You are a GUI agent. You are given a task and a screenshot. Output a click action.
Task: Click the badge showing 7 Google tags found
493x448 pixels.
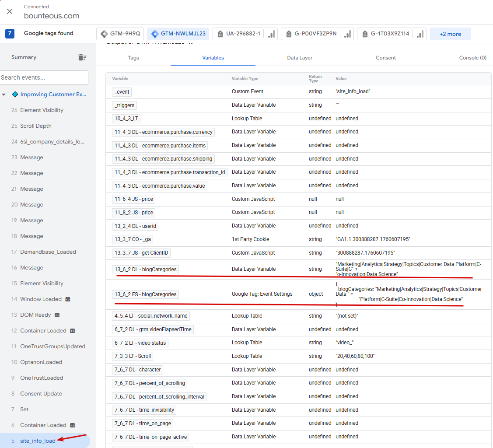pos(10,33)
